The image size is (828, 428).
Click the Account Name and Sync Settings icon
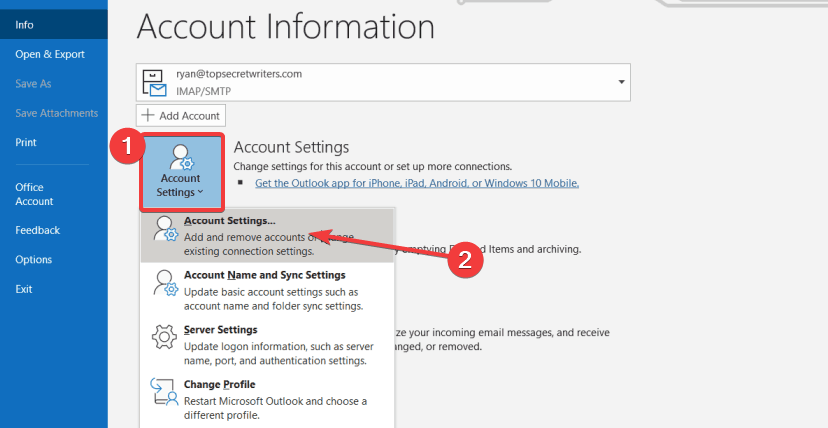tap(165, 283)
